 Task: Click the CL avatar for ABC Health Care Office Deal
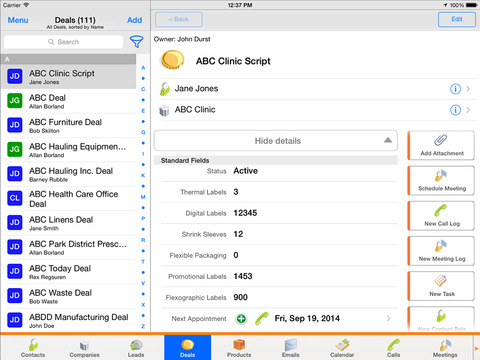15,198
